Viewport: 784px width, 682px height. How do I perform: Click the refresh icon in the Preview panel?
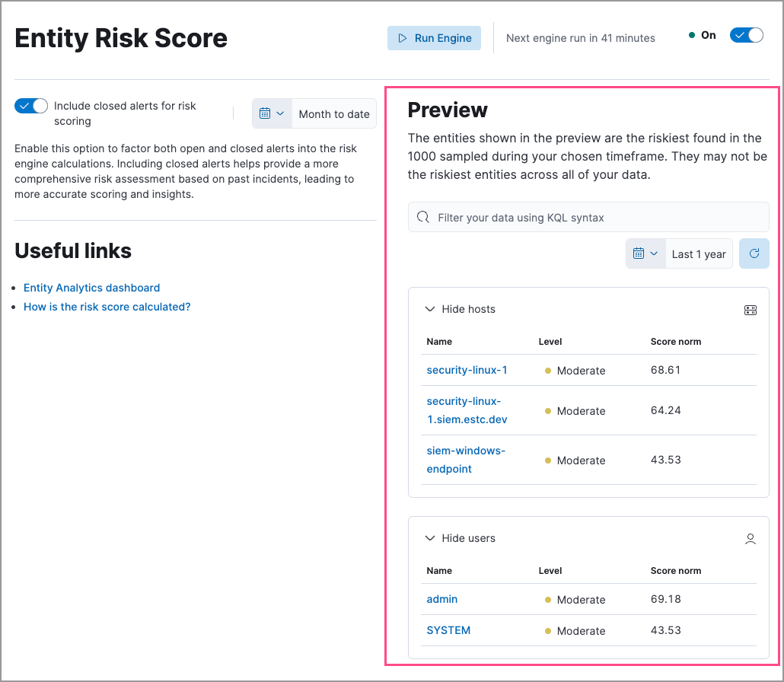(754, 253)
